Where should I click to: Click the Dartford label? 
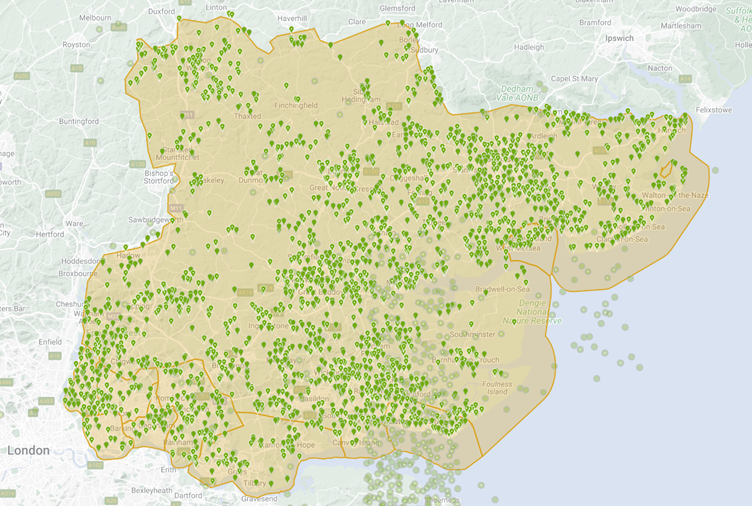[188, 495]
